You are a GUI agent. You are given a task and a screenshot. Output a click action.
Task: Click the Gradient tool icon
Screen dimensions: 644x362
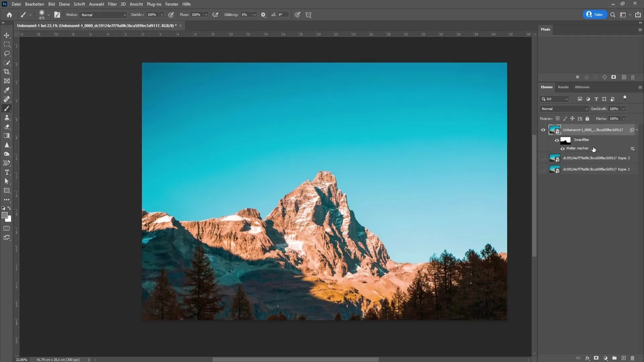point(7,136)
